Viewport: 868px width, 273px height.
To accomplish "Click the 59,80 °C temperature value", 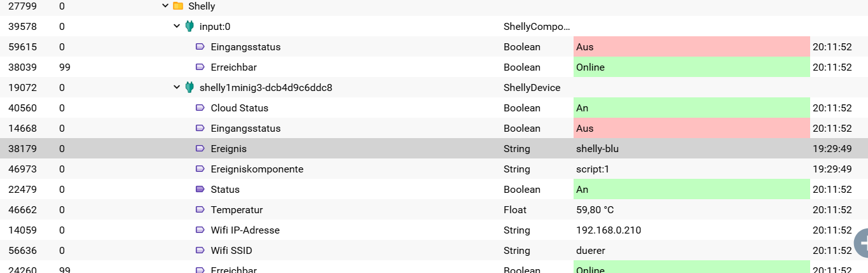I will [595, 210].
